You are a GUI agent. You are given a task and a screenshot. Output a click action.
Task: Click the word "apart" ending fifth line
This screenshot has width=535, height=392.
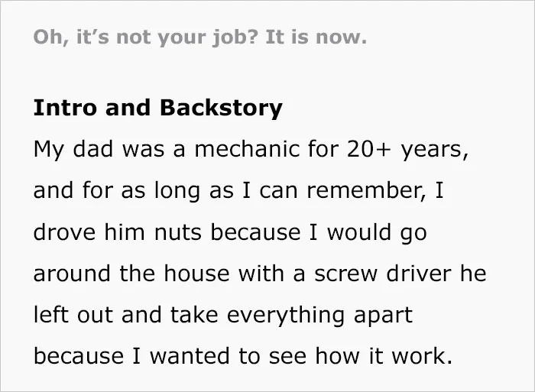point(383,316)
